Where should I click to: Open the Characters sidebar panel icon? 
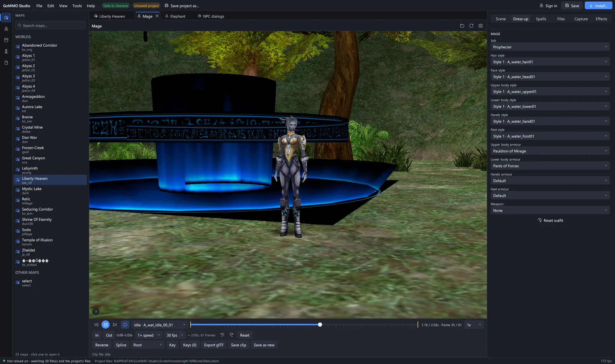(x=6, y=29)
